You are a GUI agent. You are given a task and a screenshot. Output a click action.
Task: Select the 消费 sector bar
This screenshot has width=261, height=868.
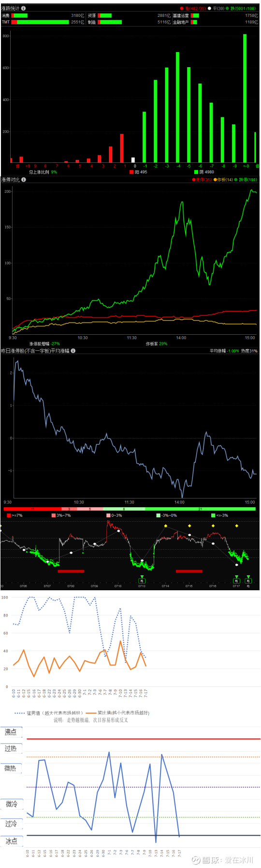[19, 15]
